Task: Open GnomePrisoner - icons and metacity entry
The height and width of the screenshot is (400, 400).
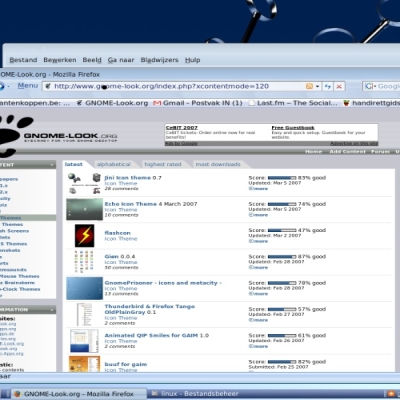Action: [163, 283]
